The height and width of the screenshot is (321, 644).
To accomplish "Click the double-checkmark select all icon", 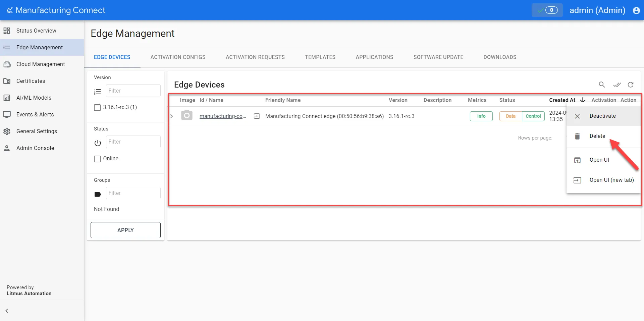I will point(617,85).
